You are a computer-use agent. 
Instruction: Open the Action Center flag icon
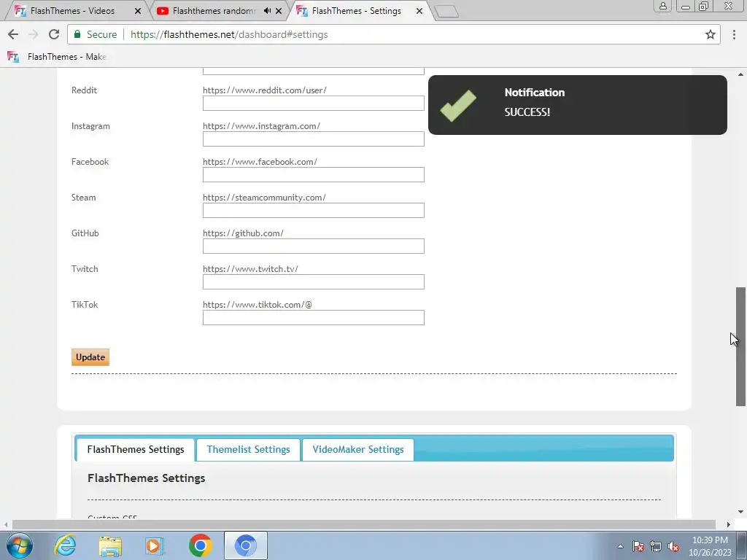point(638,546)
